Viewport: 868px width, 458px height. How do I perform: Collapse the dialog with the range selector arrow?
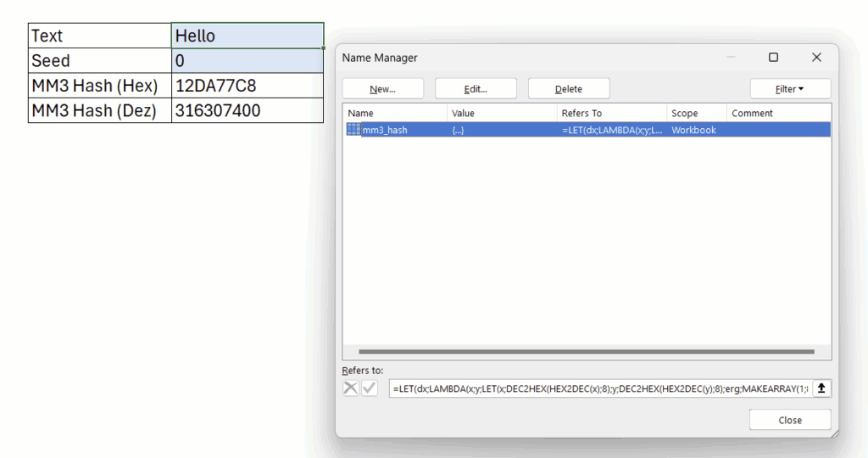821,388
